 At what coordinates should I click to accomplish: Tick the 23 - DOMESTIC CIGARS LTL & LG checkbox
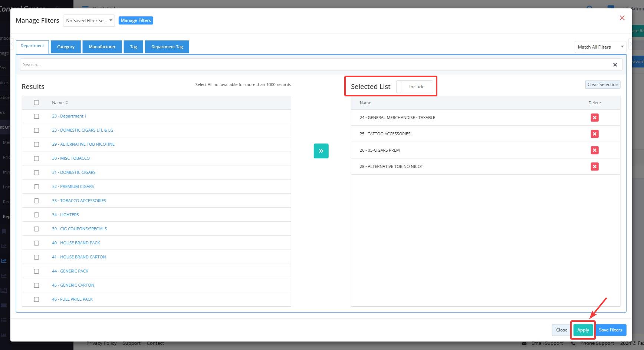pyautogui.click(x=36, y=131)
